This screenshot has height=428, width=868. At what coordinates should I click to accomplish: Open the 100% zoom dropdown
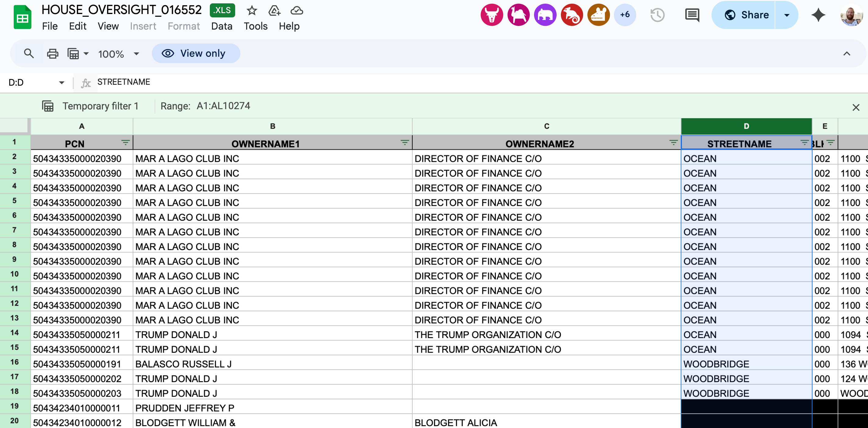(118, 54)
